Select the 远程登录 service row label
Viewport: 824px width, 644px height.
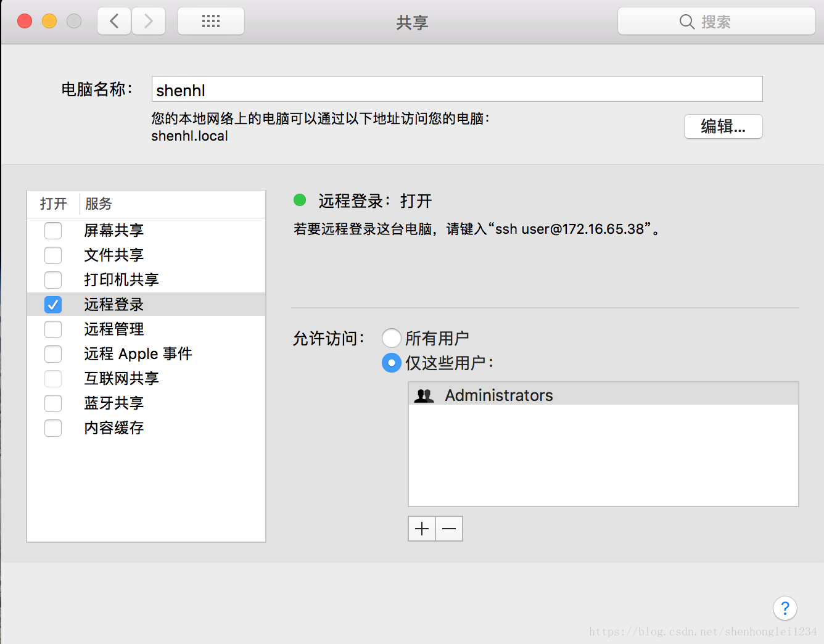pyautogui.click(x=114, y=305)
